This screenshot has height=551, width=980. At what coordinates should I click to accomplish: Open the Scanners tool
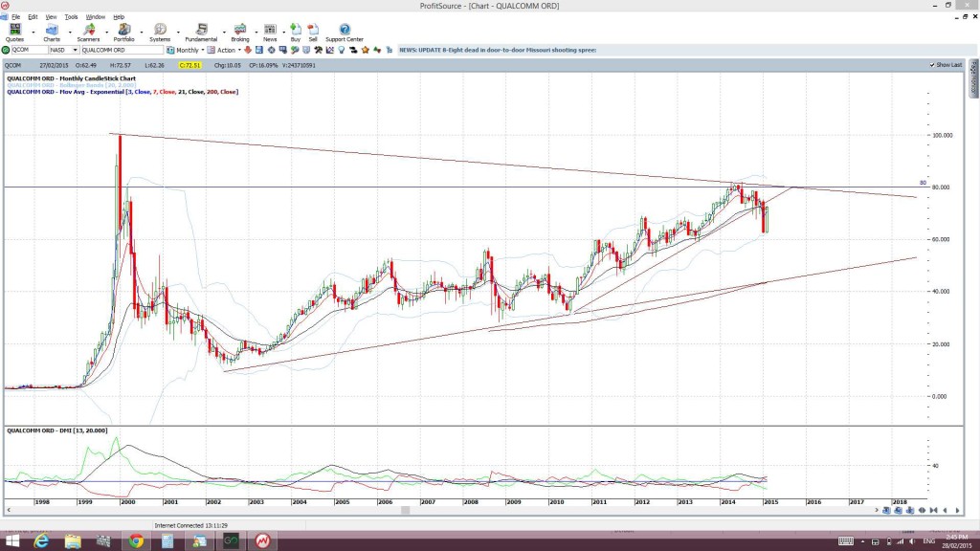click(88, 33)
